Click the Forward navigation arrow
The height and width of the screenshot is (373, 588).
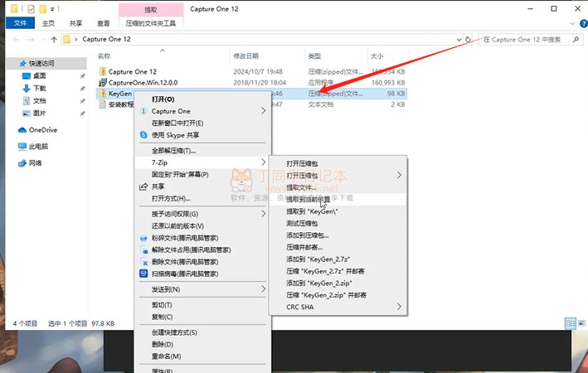coord(31,39)
